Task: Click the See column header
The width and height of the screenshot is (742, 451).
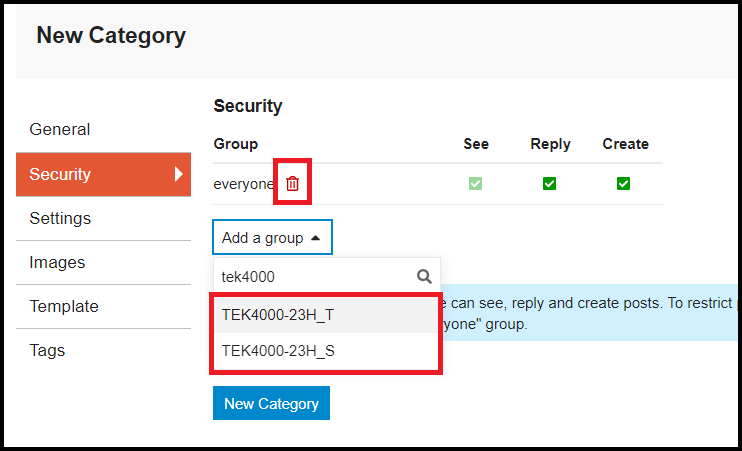Action: 476,144
